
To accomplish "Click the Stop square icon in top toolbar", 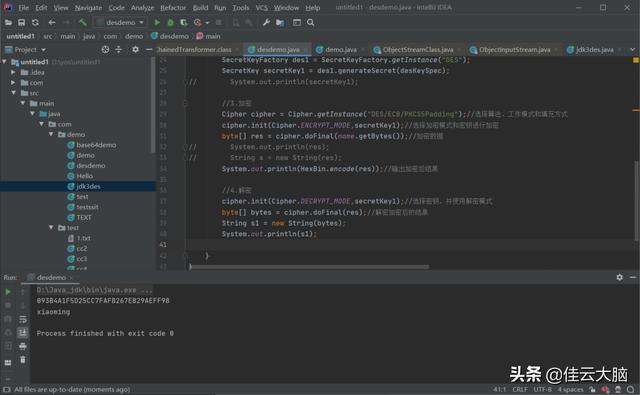I will [219, 22].
